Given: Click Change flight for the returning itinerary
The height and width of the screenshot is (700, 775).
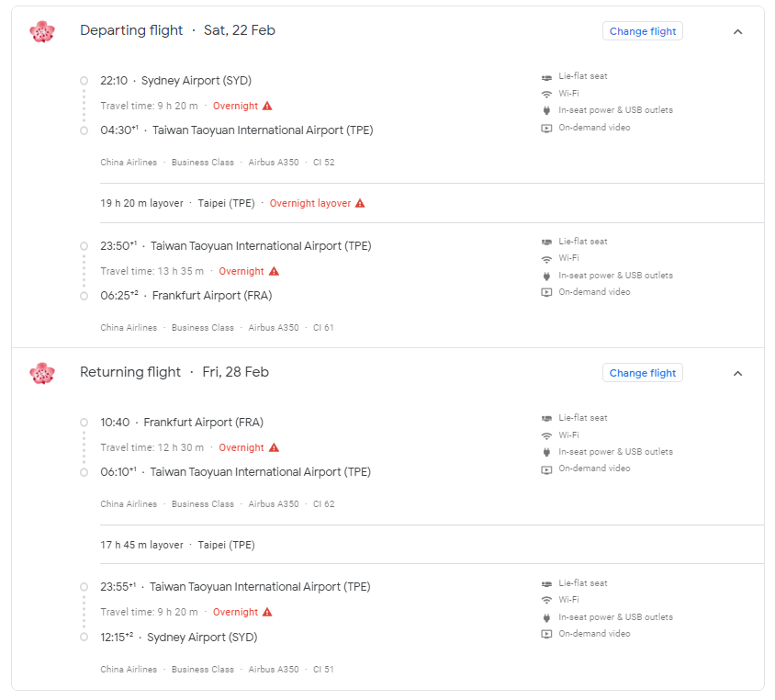Looking at the screenshot, I should coord(642,372).
